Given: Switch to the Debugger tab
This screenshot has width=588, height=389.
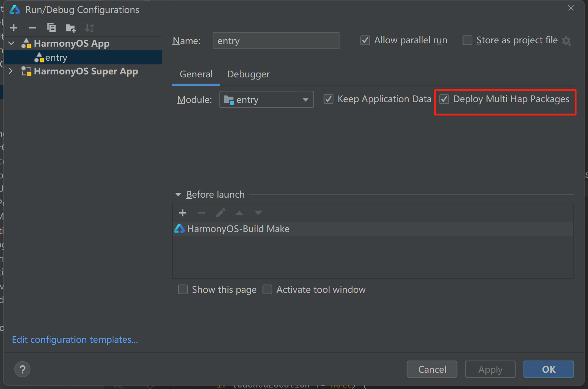Looking at the screenshot, I should coord(248,74).
